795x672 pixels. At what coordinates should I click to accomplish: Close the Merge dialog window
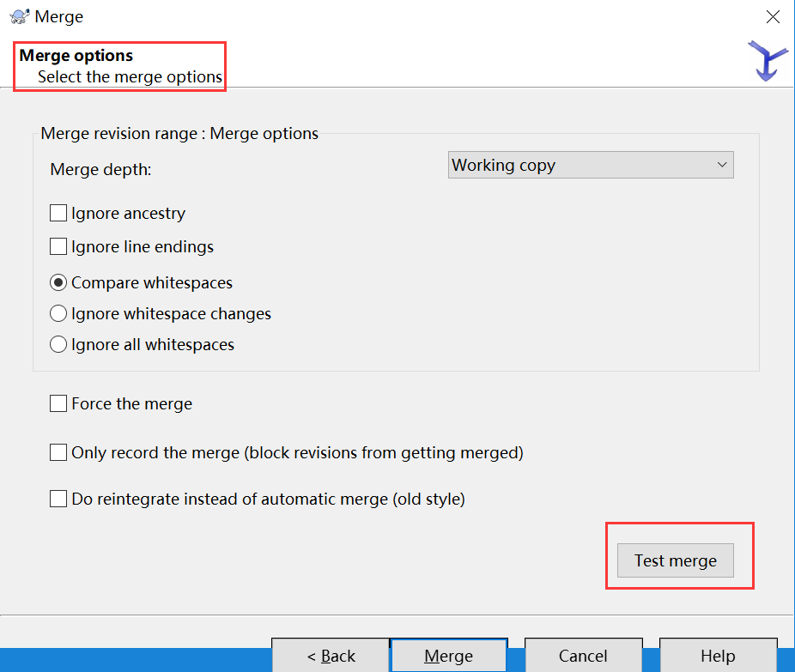[x=773, y=16]
